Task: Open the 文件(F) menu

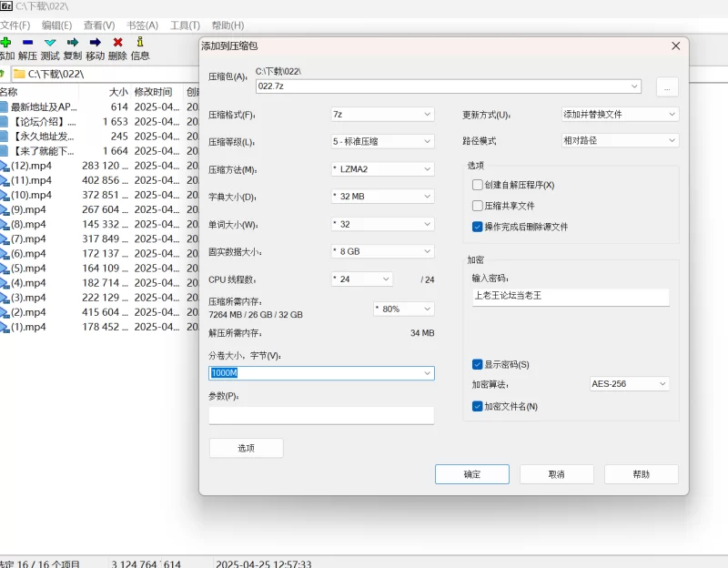Action: click(15, 25)
